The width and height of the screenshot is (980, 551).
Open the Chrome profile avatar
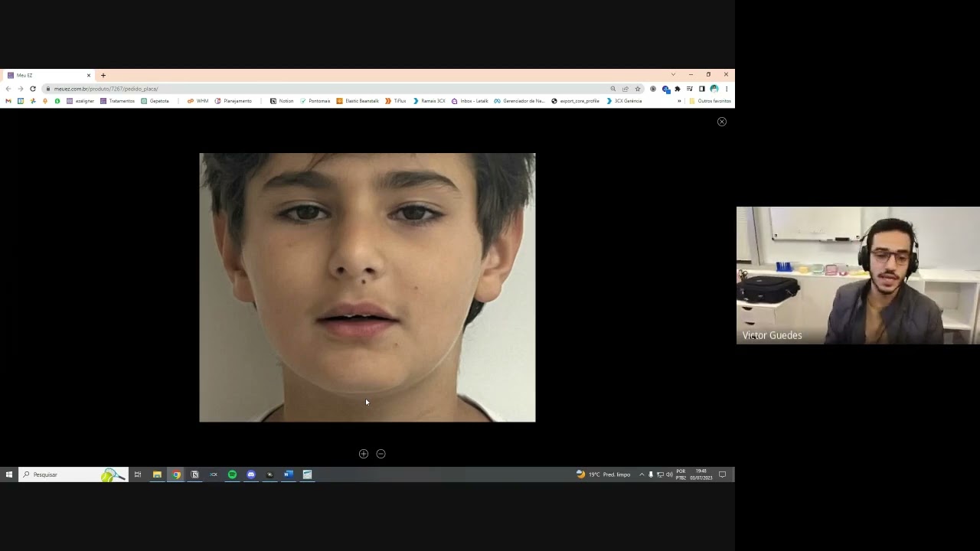(x=714, y=89)
